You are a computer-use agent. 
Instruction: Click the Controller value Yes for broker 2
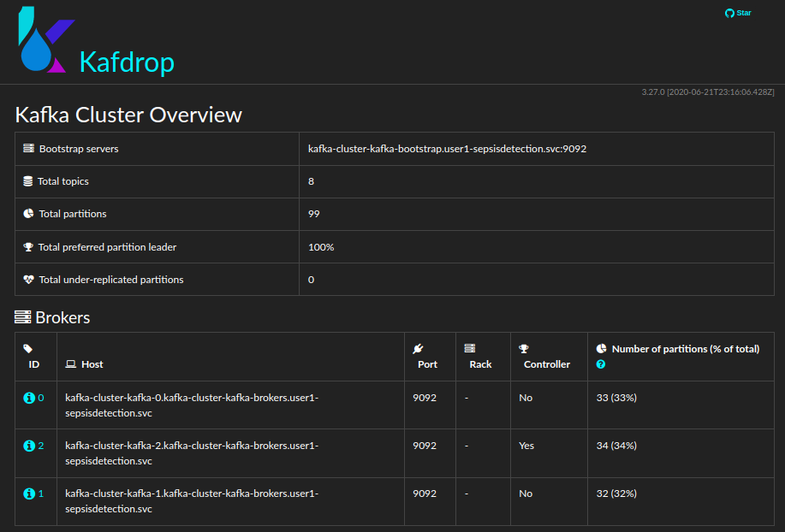click(x=526, y=446)
